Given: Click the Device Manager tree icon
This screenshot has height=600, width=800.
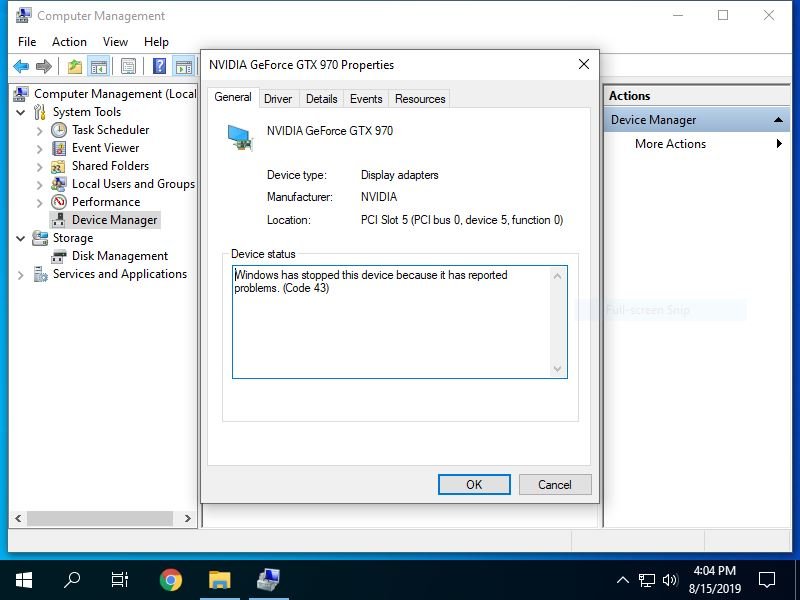Looking at the screenshot, I should 59,220.
